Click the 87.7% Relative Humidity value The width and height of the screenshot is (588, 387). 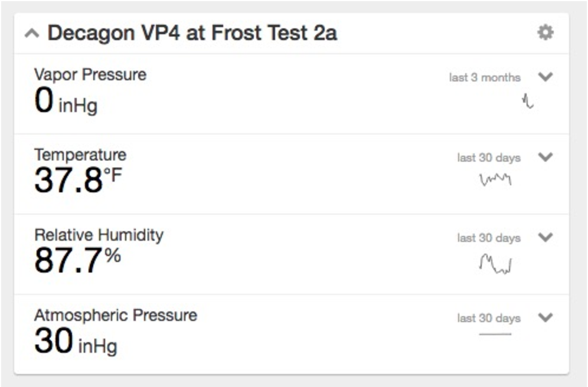tap(77, 260)
